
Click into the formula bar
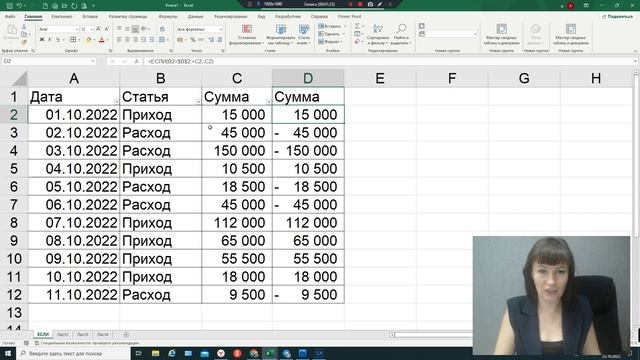390,61
